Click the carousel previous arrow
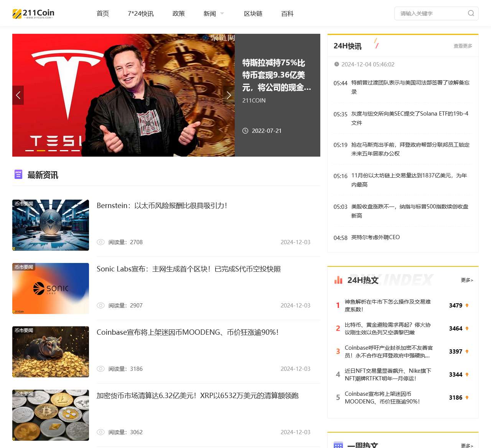 pos(18,95)
